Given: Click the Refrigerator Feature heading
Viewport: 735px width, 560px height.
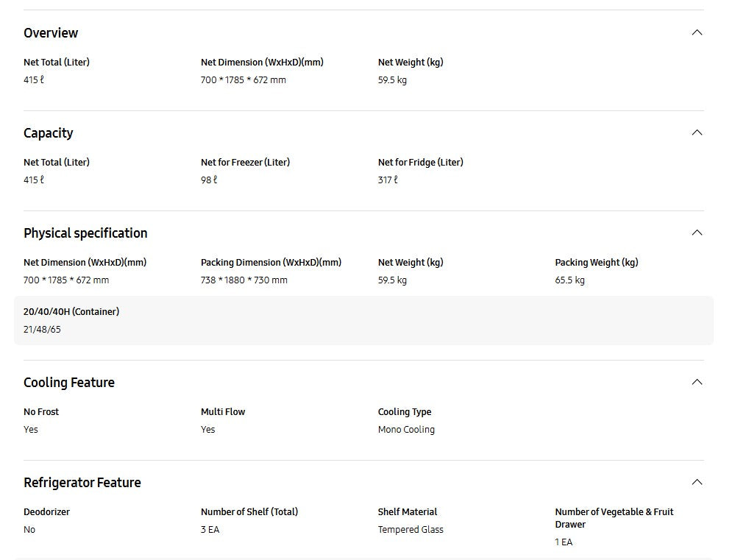Looking at the screenshot, I should (82, 483).
